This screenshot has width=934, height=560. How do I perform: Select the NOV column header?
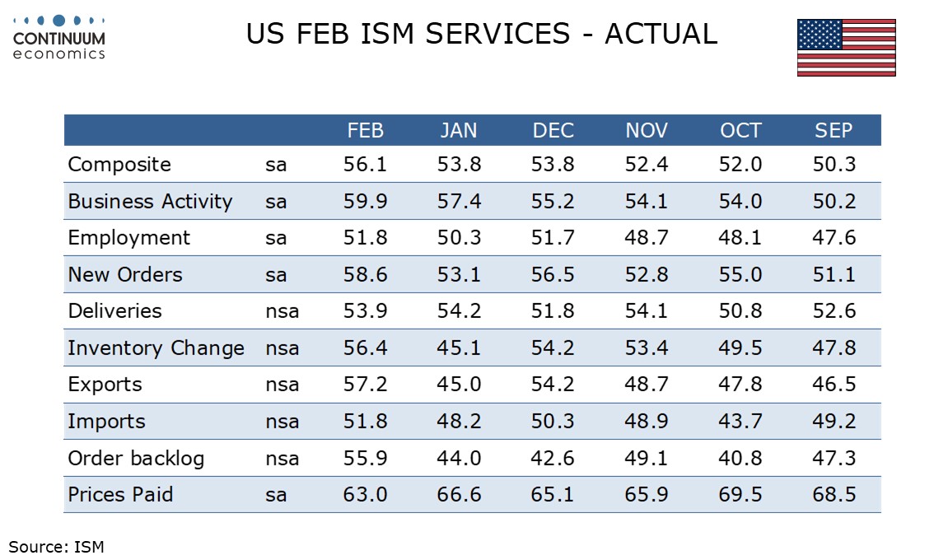pyautogui.click(x=647, y=131)
